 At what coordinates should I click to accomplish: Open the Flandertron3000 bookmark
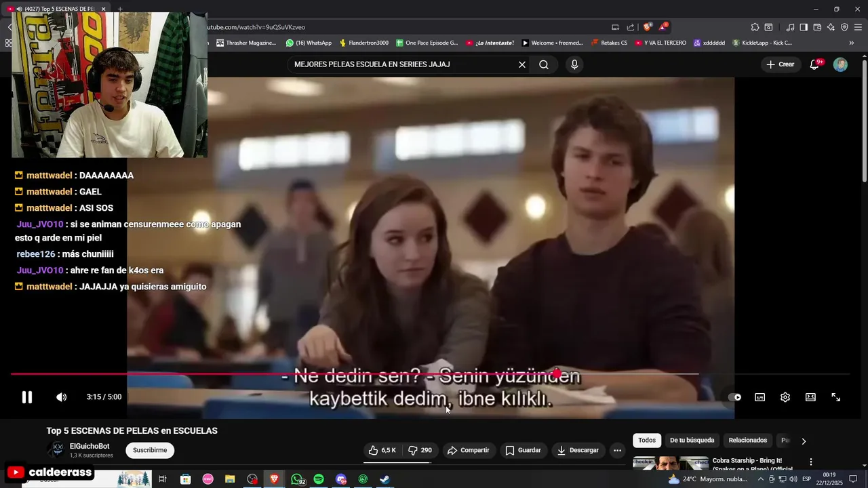point(363,43)
